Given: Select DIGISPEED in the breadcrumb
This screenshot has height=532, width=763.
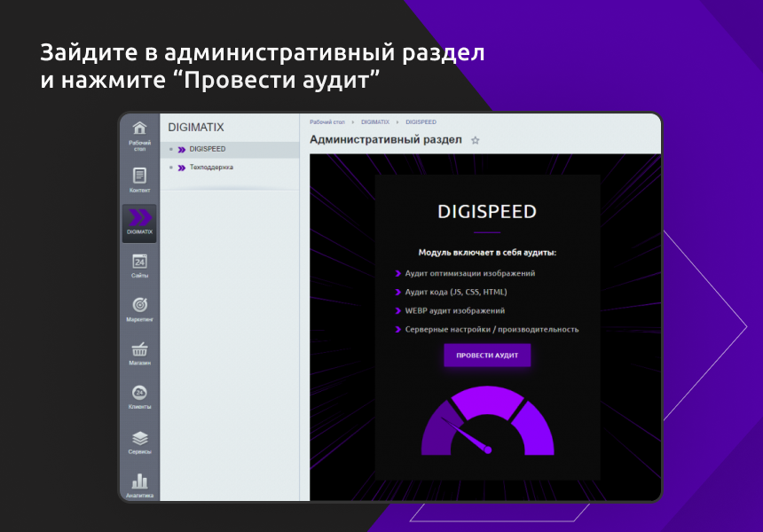Looking at the screenshot, I should pos(421,122).
